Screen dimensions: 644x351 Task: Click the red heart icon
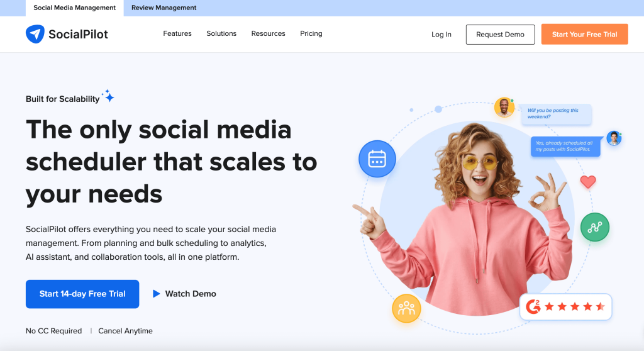point(588,182)
